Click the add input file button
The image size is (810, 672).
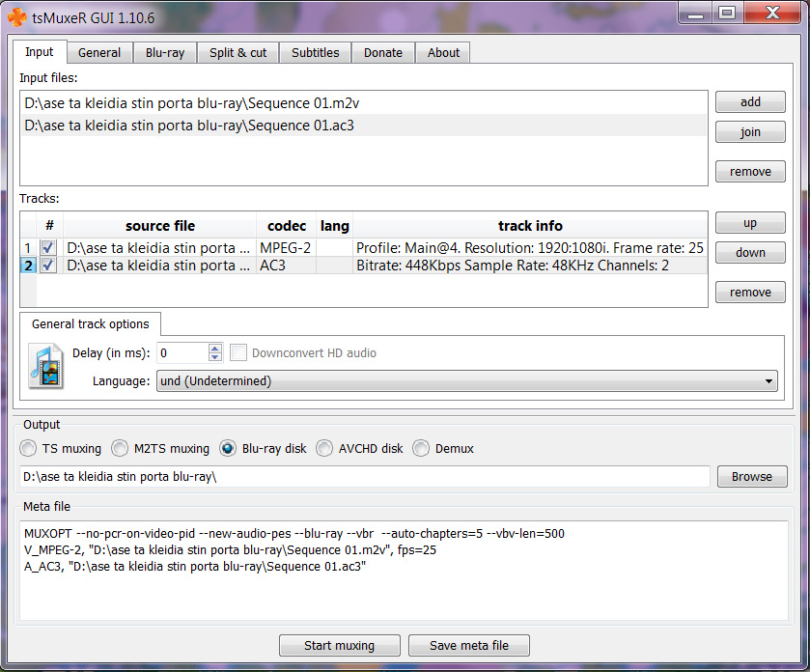point(750,101)
